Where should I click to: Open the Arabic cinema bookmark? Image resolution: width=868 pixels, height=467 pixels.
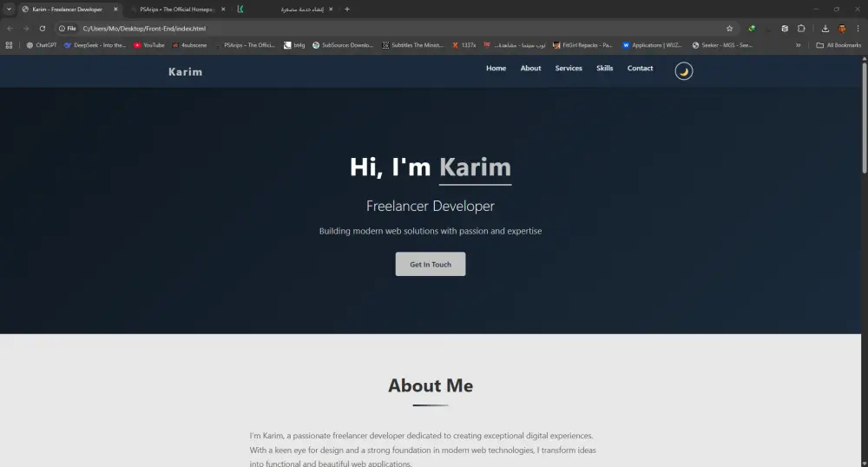tap(515, 45)
